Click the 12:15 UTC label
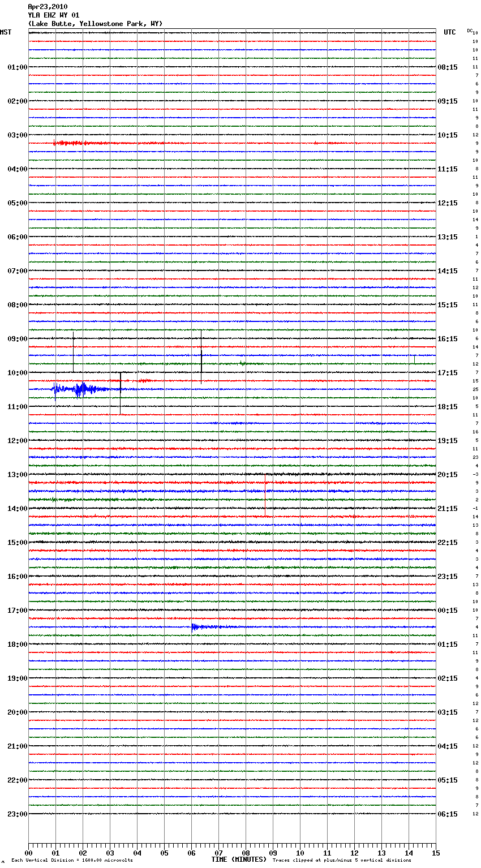 (x=448, y=203)
